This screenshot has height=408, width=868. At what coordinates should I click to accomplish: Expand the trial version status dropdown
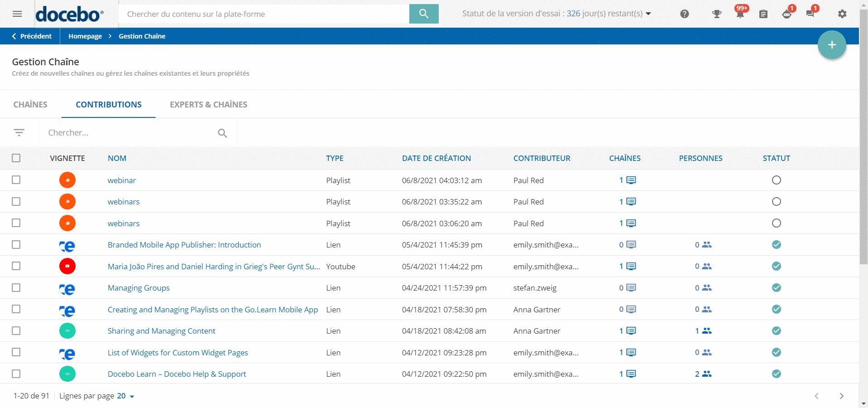[x=648, y=14]
